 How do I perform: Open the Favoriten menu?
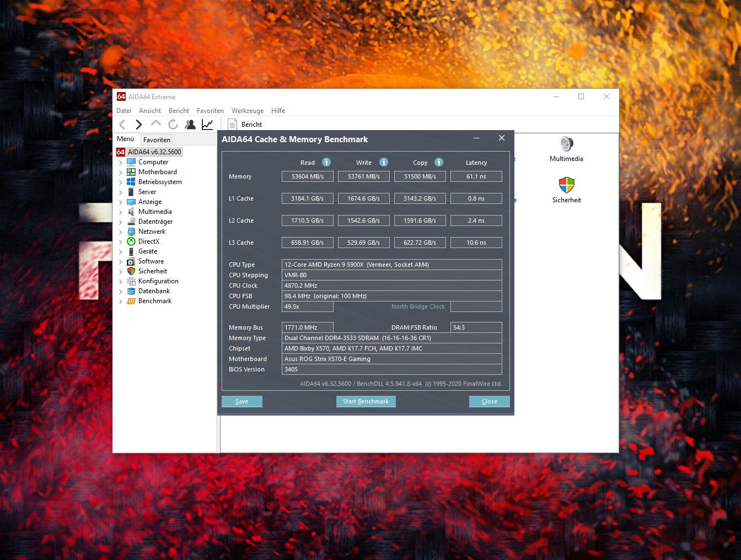point(210,111)
